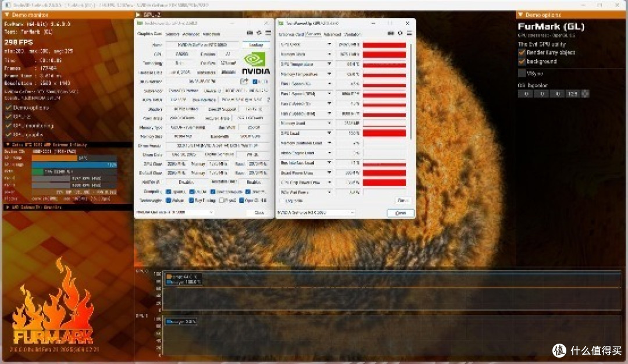Toggle the Ray Tracing checkbox
628x364 pixels.
(x=191, y=200)
